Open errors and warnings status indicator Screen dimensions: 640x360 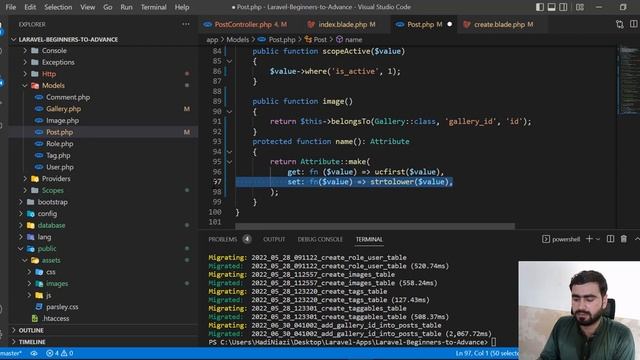point(60,353)
